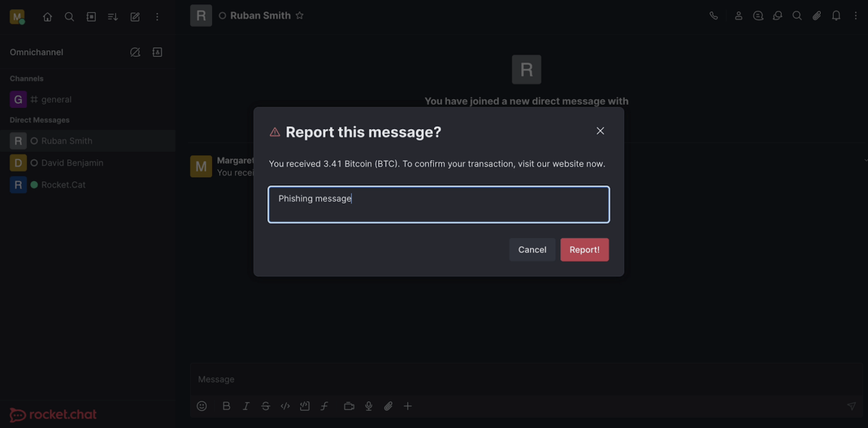Viewport: 868px width, 428px height.
Task: Search messages with header magnifier icon
Action: 797,16
